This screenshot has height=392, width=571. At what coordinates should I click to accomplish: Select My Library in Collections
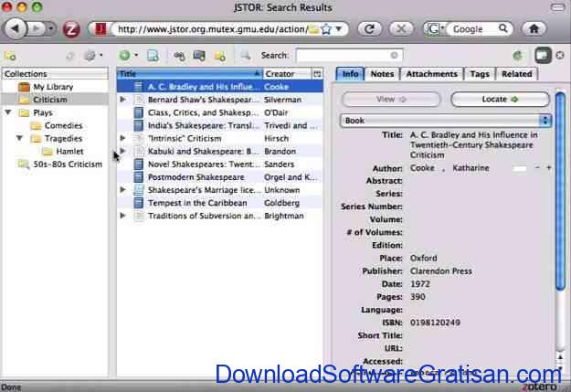tap(53, 87)
